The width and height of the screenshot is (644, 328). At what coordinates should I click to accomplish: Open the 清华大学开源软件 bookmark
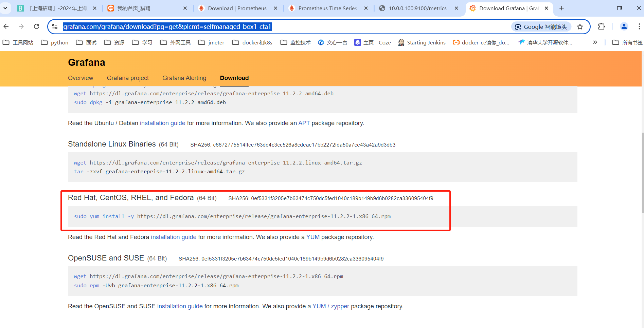(545, 42)
